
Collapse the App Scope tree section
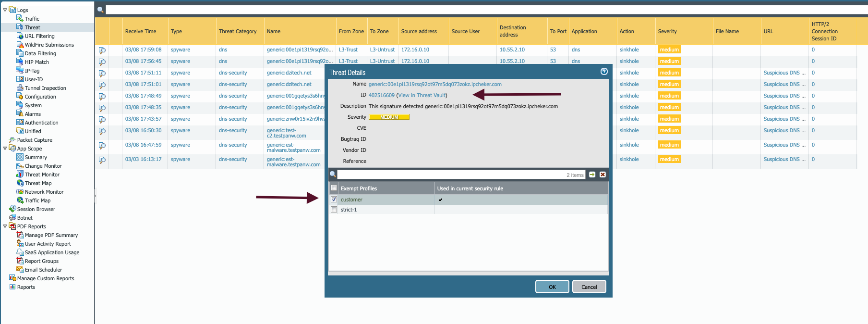click(x=5, y=149)
